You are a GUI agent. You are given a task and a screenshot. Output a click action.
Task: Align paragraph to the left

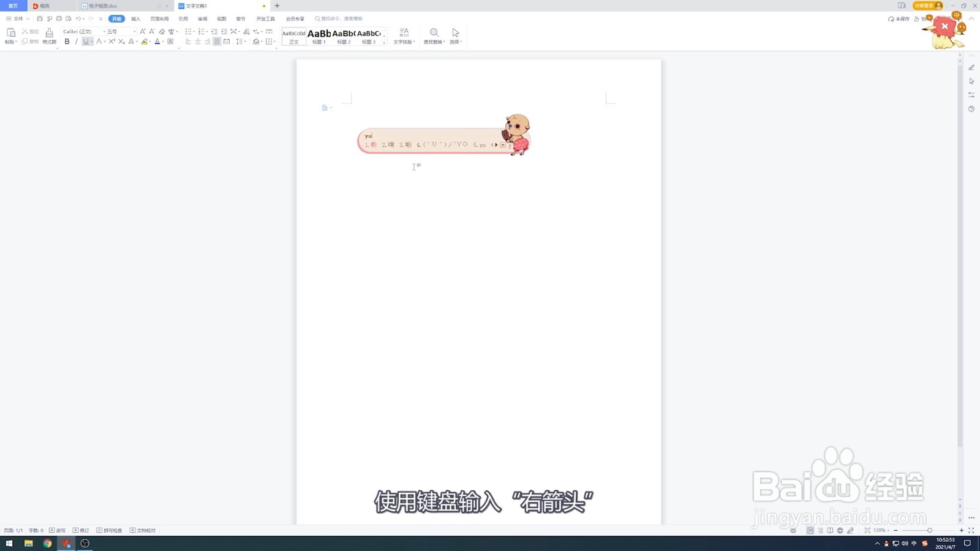point(188,42)
